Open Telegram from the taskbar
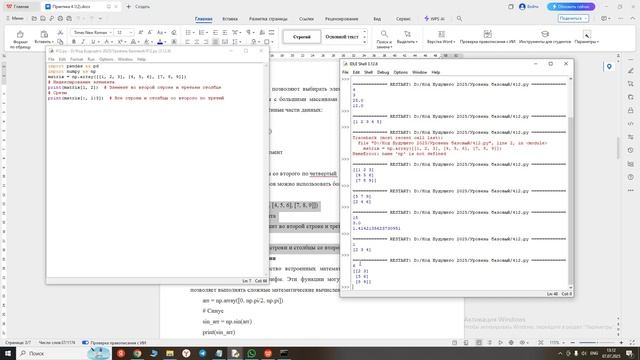 tap(202, 353)
